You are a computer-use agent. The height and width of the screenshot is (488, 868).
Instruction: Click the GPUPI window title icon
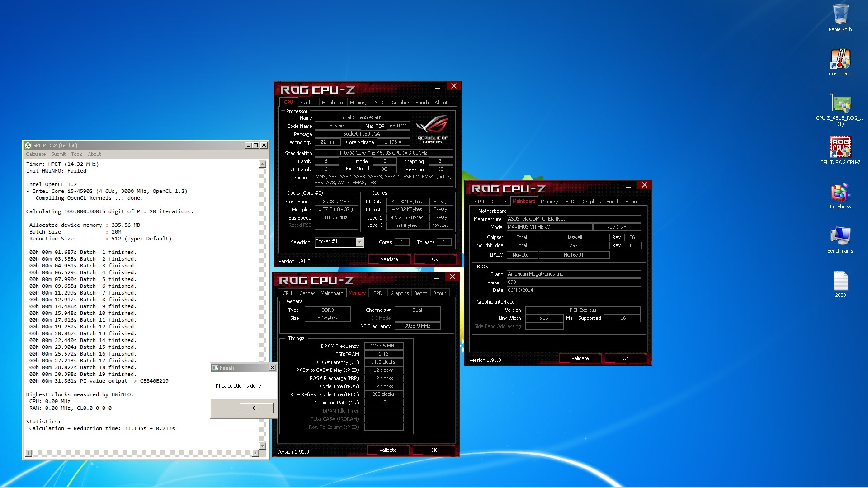28,145
